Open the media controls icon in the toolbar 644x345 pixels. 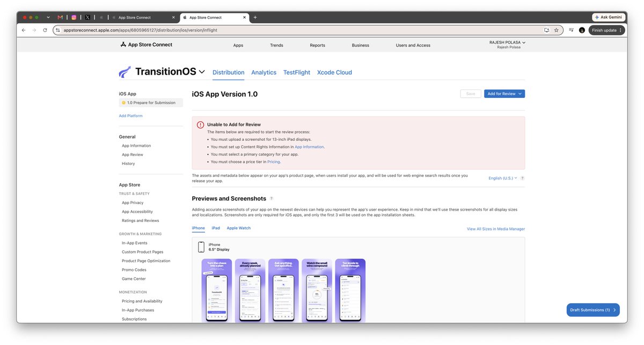click(x=571, y=30)
